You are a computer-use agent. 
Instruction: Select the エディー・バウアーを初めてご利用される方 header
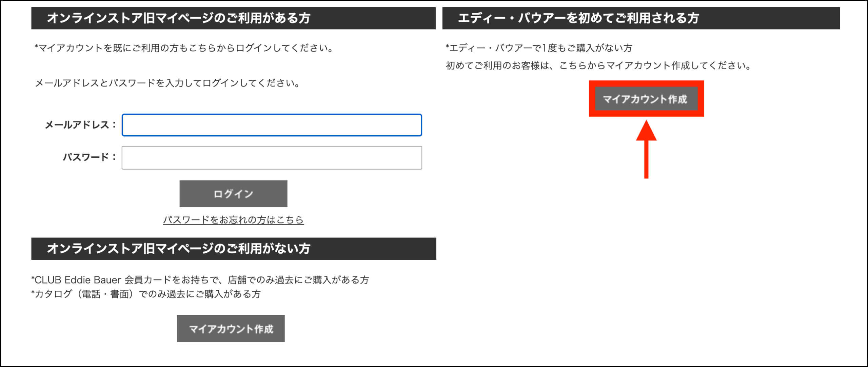tap(641, 18)
